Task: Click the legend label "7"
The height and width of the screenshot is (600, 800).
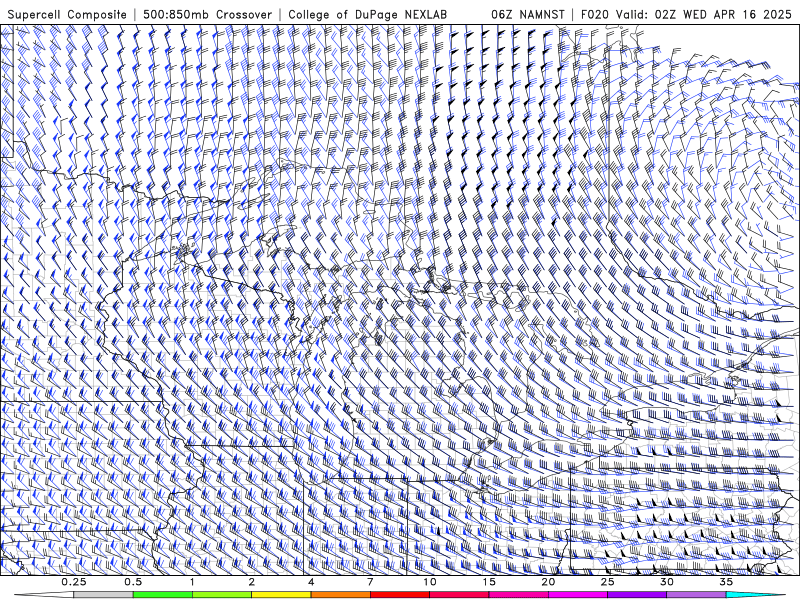Action: (370, 582)
